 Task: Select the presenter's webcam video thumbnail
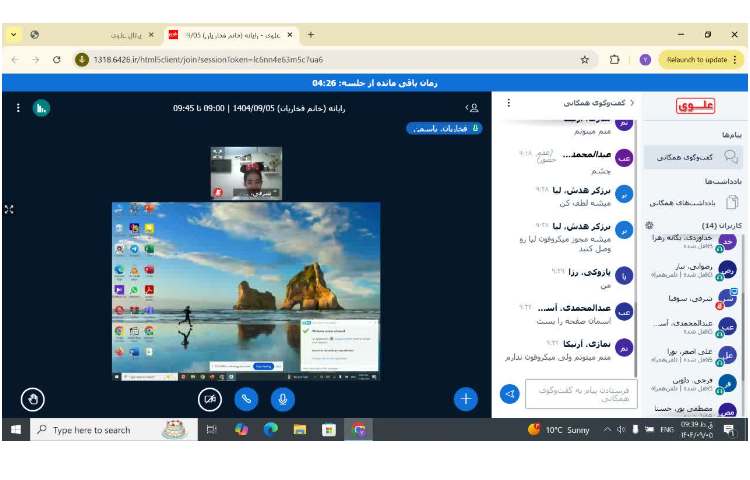pos(246,173)
